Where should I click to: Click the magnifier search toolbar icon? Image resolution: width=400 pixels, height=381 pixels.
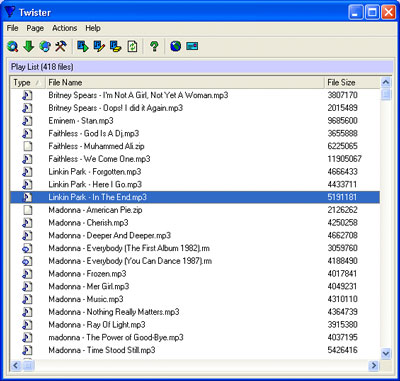click(13, 46)
